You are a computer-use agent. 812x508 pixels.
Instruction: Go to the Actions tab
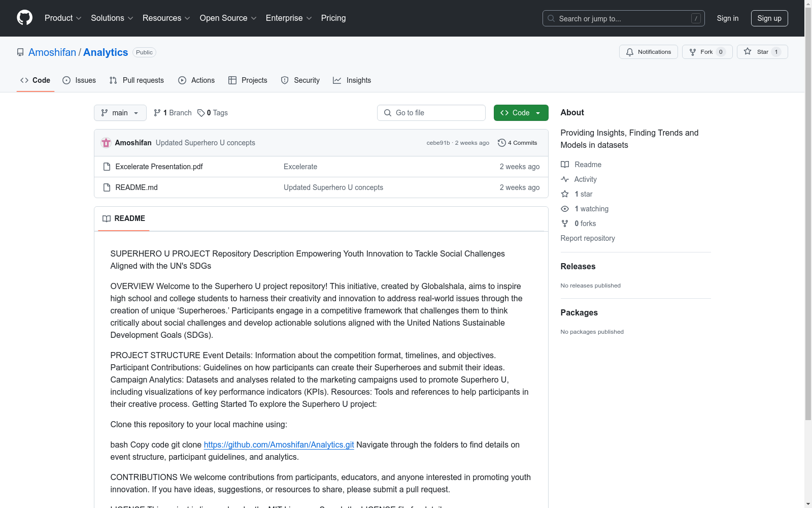(196, 80)
